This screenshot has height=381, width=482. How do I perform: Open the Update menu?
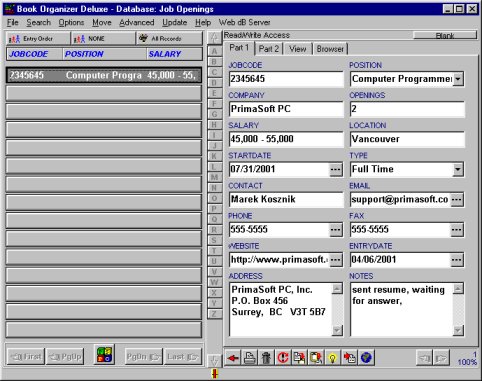(x=175, y=22)
